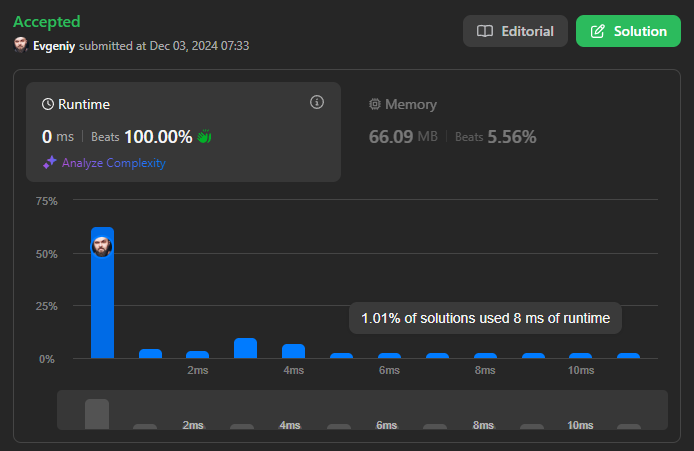Click the avatar on the tallest bar
The width and height of the screenshot is (694, 451).
(x=102, y=246)
